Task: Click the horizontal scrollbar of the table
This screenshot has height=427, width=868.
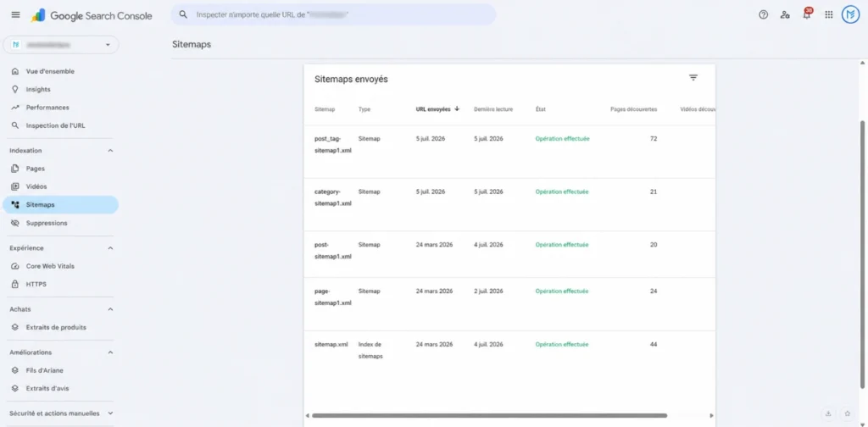Action: (489, 415)
